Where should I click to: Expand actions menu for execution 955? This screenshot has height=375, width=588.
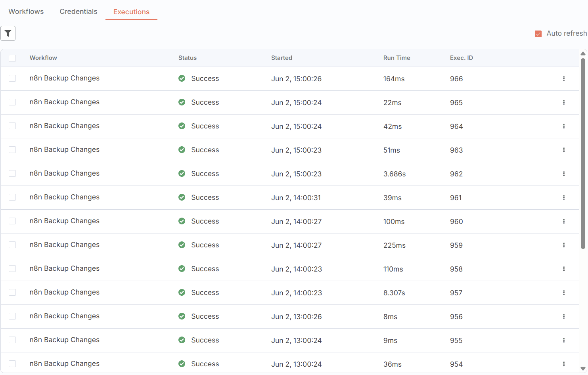pos(563,340)
